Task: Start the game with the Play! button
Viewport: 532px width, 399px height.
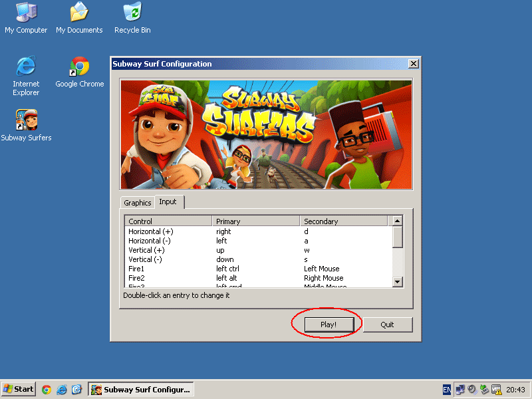Action: 329,325
